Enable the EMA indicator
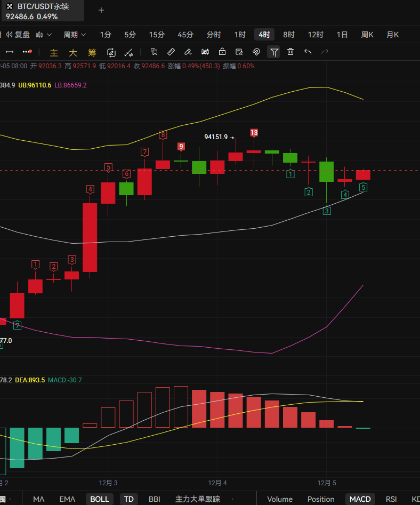 point(67,499)
